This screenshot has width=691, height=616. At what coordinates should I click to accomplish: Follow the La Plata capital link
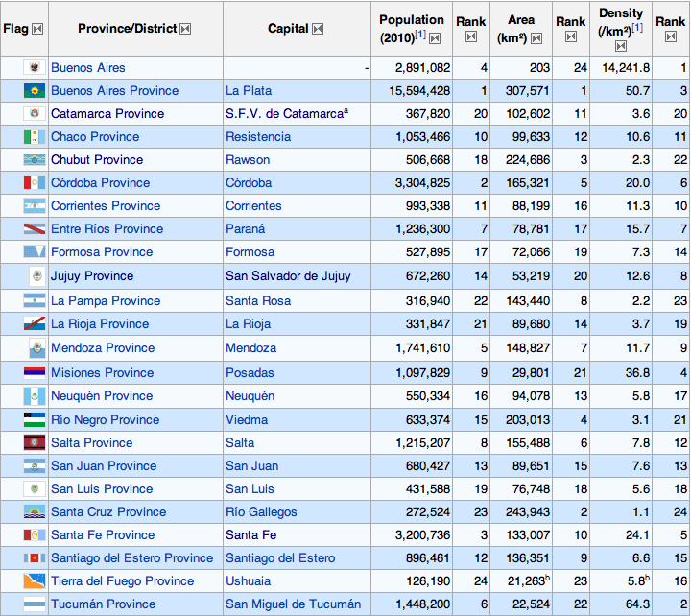pos(249,91)
